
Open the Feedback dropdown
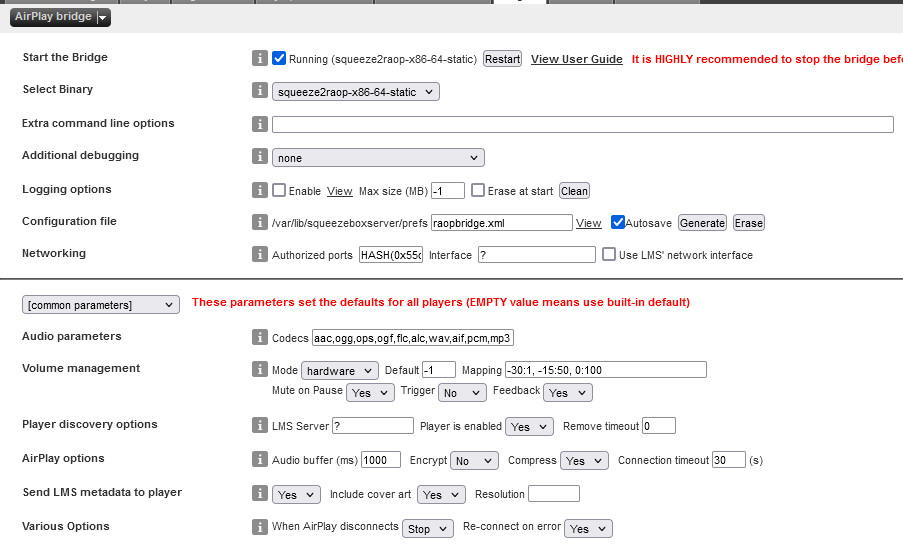click(x=568, y=392)
